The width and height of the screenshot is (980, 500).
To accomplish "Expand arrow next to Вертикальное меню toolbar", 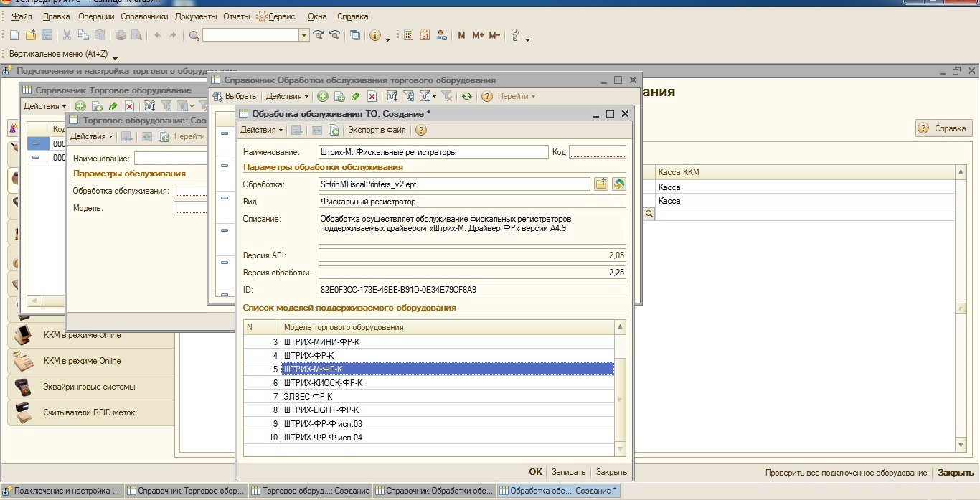I will (x=115, y=57).
